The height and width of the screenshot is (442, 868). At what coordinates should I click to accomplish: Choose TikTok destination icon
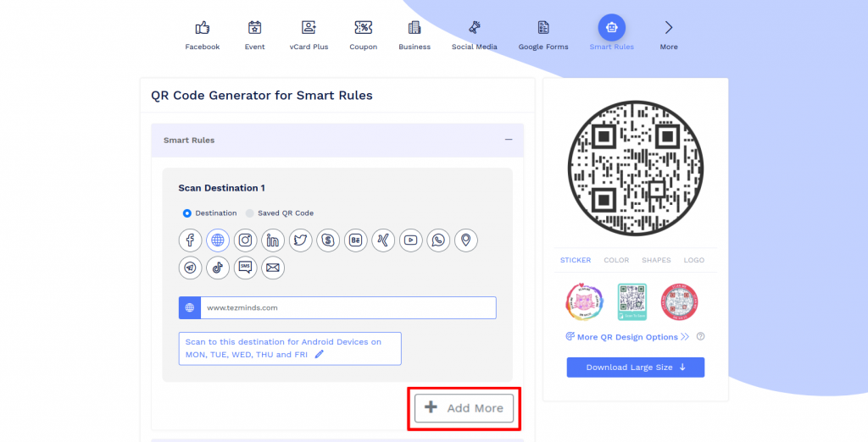point(218,268)
